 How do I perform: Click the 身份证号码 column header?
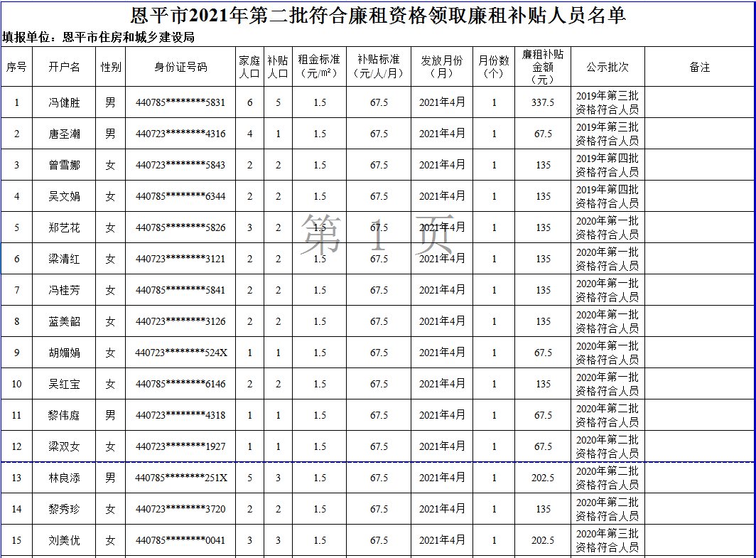coord(180,67)
